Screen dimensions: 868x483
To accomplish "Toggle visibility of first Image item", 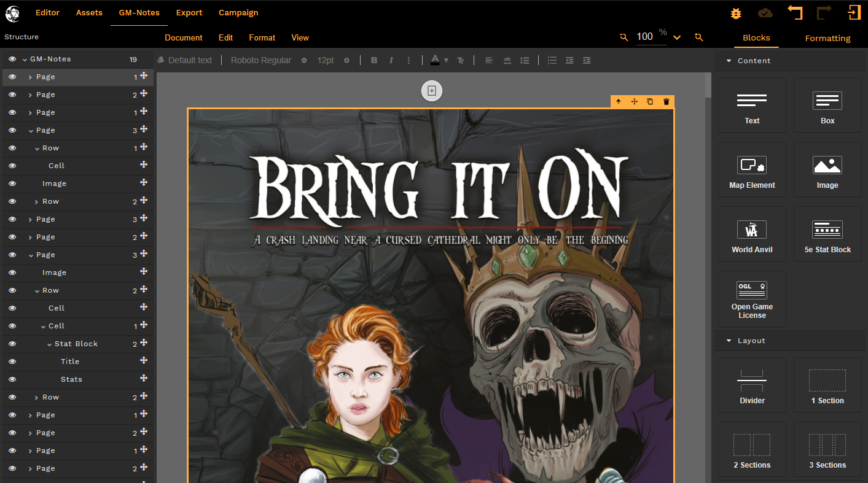I will point(12,184).
